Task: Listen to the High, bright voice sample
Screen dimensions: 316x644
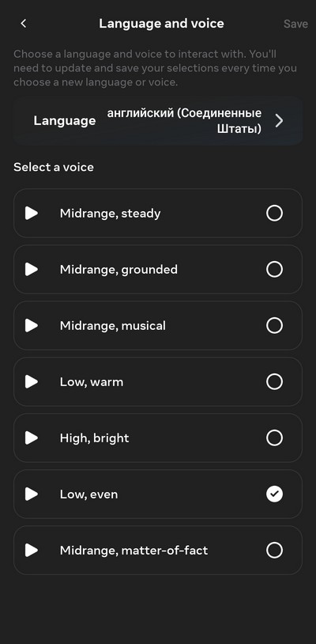Action: point(31,438)
